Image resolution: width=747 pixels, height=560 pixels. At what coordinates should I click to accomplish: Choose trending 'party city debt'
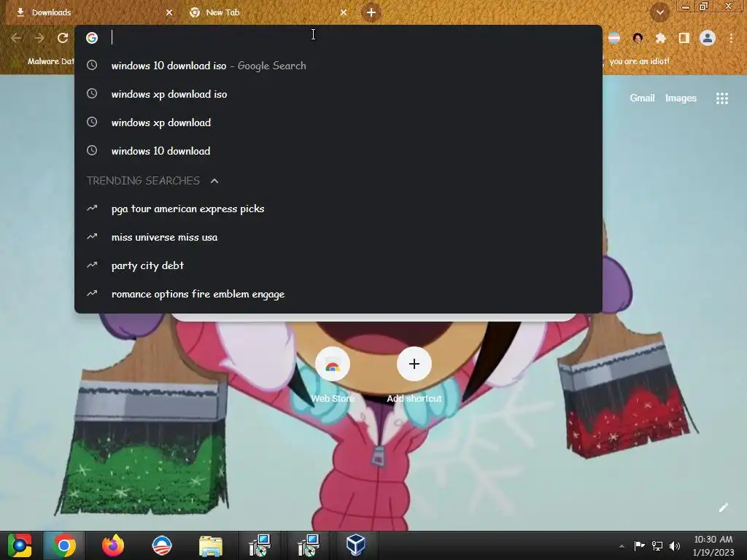click(x=338, y=265)
